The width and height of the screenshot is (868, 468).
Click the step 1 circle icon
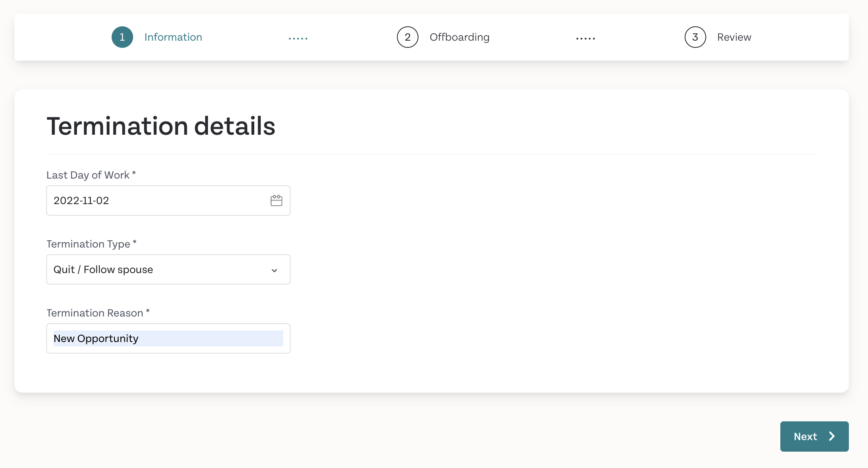(122, 37)
